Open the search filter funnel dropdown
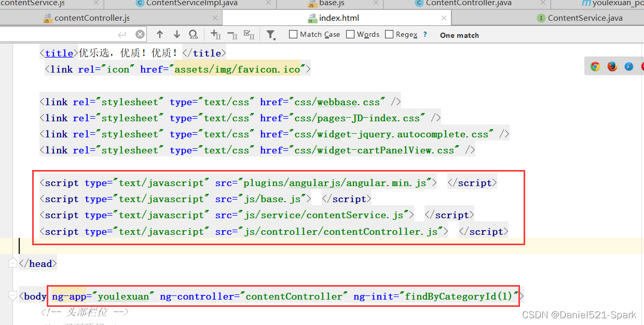This screenshot has width=644, height=325. click(271, 35)
